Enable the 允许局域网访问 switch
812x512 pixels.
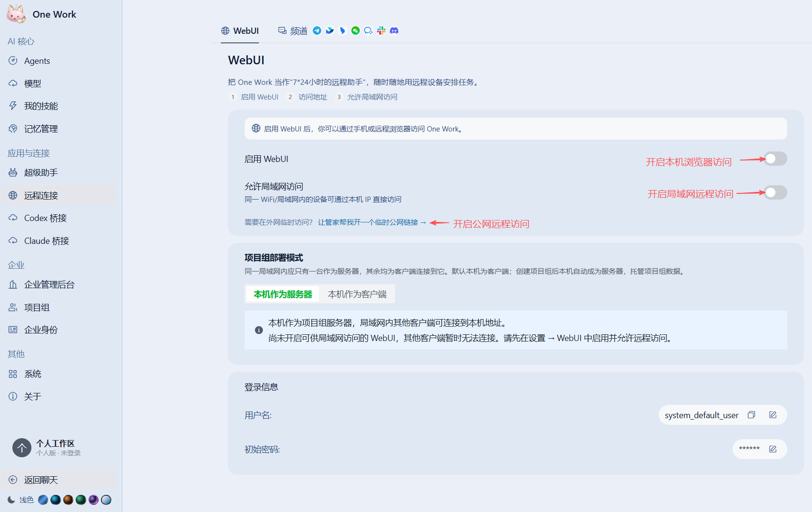[775, 192]
